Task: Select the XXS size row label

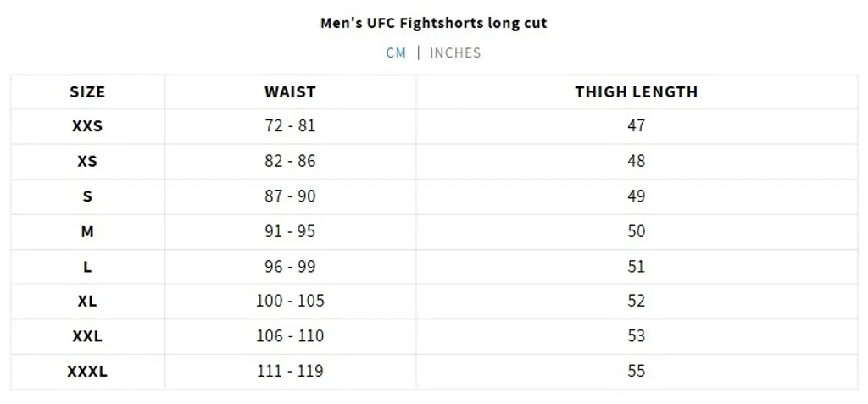Action: 87,126
